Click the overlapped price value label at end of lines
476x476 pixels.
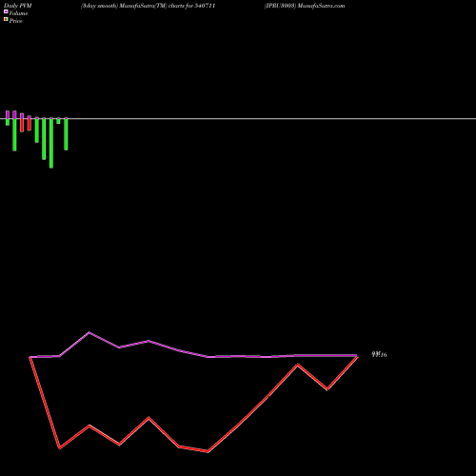pyautogui.click(x=379, y=354)
